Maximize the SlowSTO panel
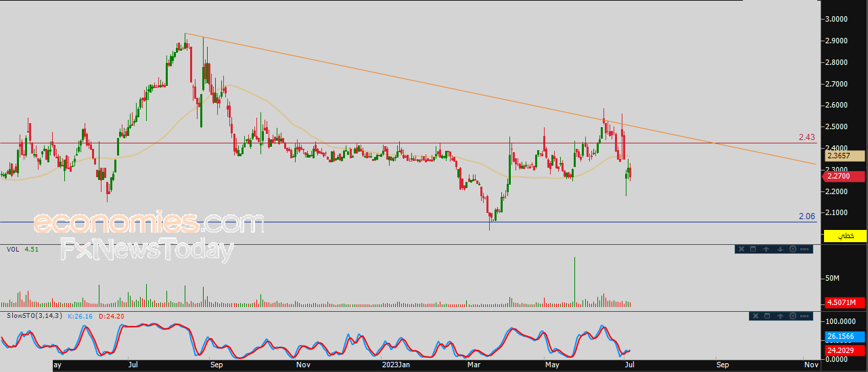The width and height of the screenshot is (868, 372). 767,316
